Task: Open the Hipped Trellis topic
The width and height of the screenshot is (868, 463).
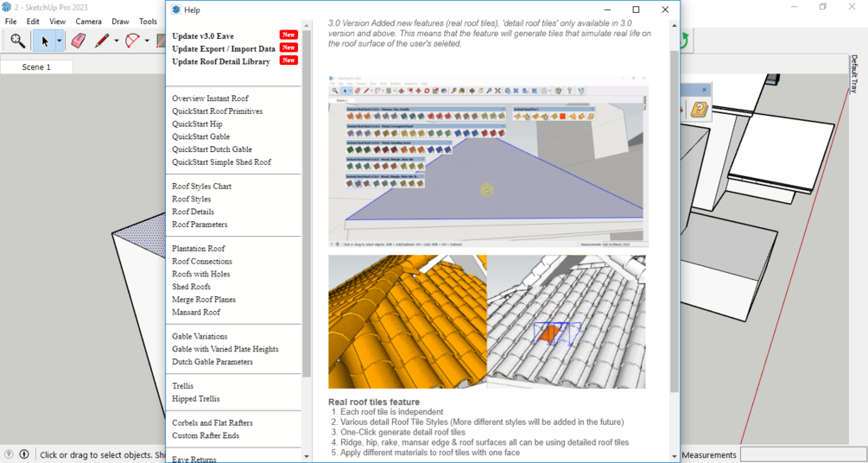Action: pos(196,399)
